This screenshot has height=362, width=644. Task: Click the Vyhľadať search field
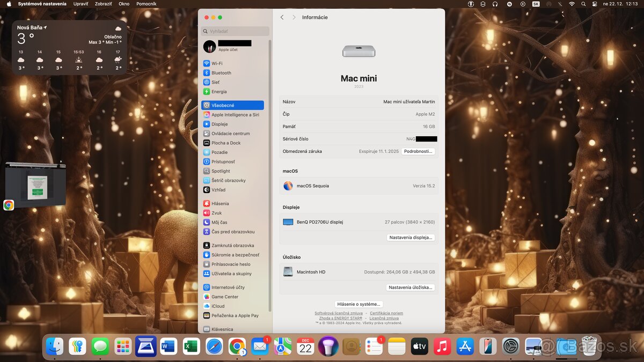(x=236, y=31)
